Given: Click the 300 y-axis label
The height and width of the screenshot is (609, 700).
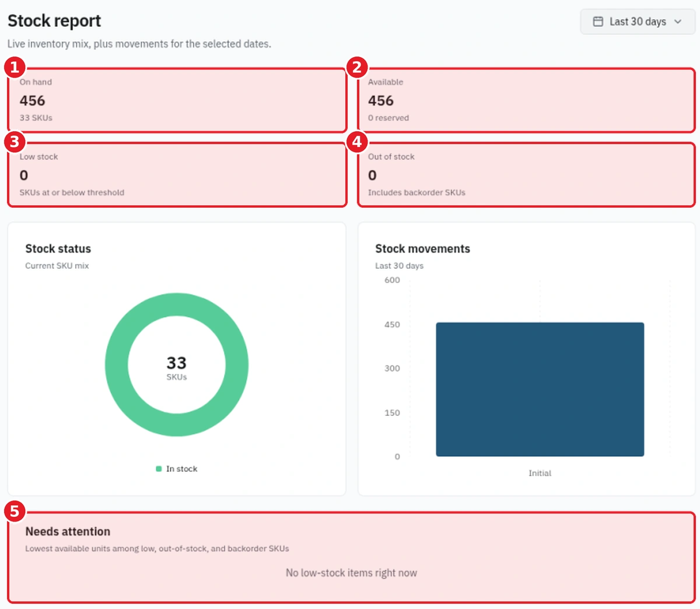Looking at the screenshot, I should coord(392,368).
